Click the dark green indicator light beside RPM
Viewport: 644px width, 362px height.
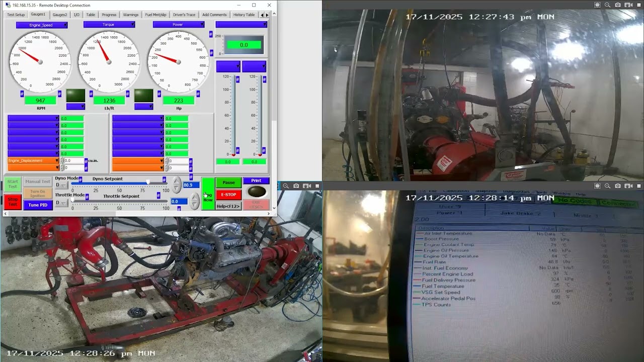tap(75, 96)
